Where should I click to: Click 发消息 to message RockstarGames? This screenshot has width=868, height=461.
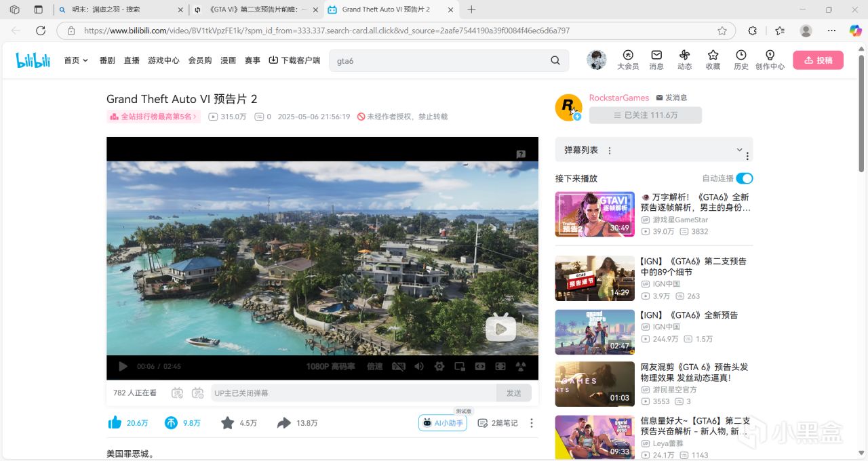pos(671,98)
